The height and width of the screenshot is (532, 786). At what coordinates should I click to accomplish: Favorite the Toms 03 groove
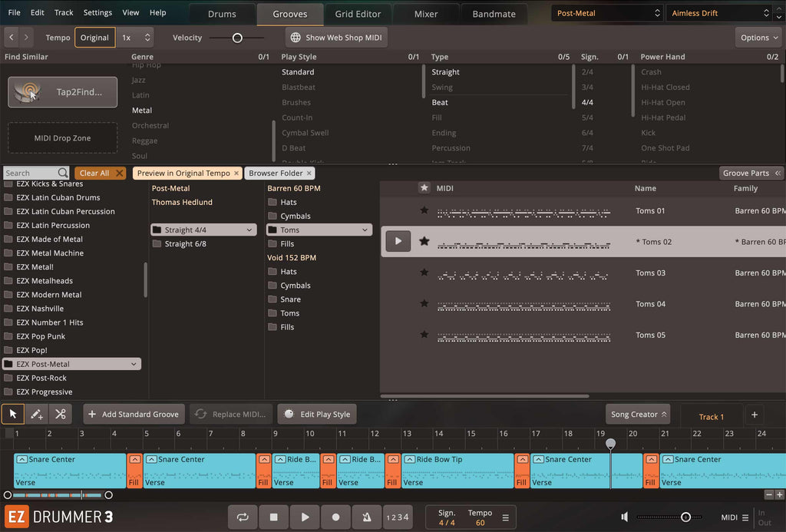pos(424,273)
